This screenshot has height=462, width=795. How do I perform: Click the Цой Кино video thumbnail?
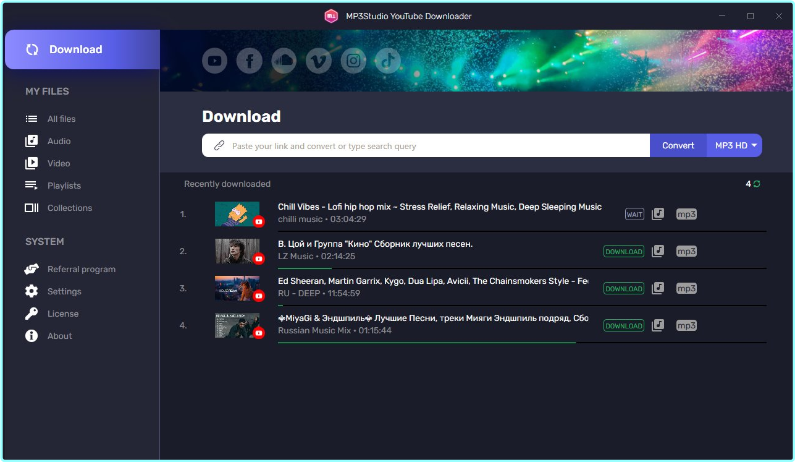[x=237, y=251]
